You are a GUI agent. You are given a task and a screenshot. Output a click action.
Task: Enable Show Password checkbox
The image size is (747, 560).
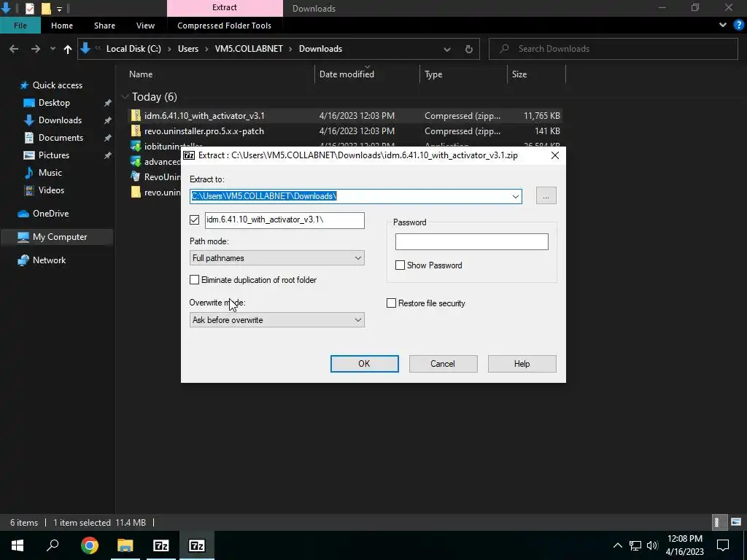point(400,265)
